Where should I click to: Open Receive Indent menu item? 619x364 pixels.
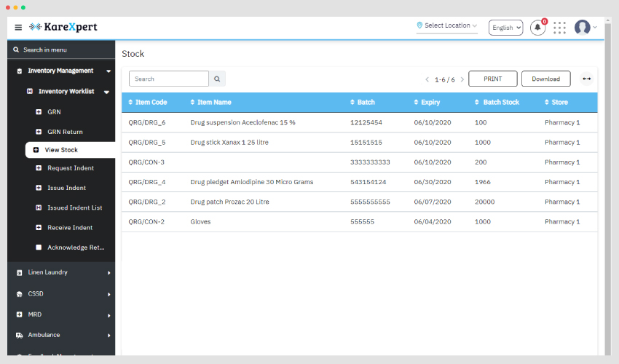click(70, 228)
